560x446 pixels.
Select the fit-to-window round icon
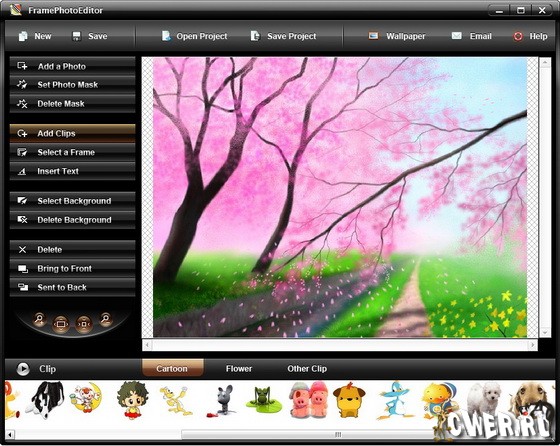click(61, 324)
